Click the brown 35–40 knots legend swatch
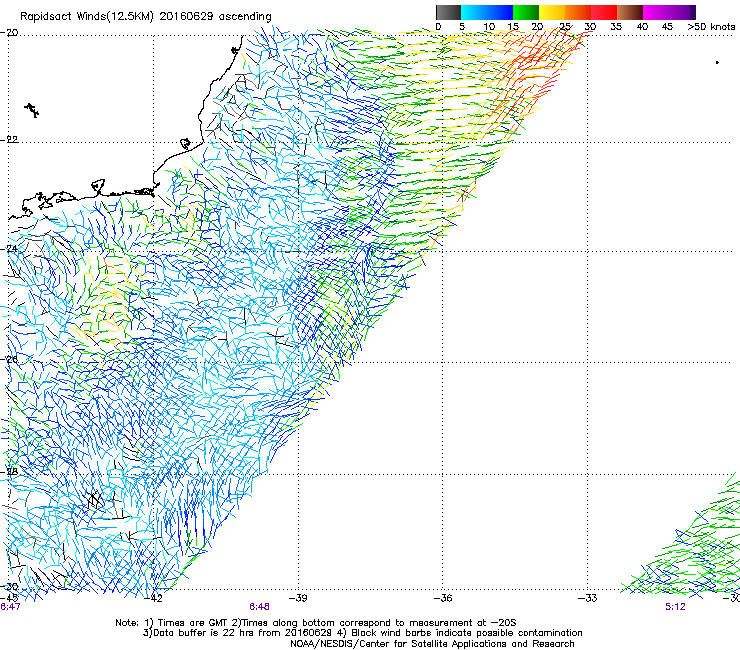Screen dimensions: 740x650 pos(630,12)
